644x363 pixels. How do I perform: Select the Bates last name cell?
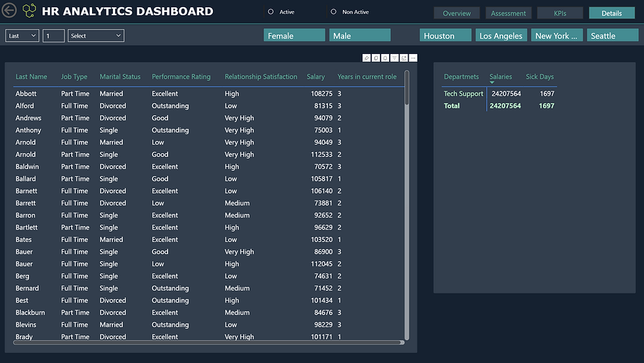(24, 239)
